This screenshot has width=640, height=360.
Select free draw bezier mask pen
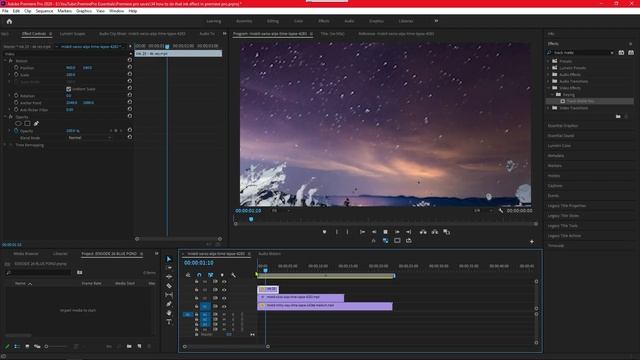click(36, 123)
